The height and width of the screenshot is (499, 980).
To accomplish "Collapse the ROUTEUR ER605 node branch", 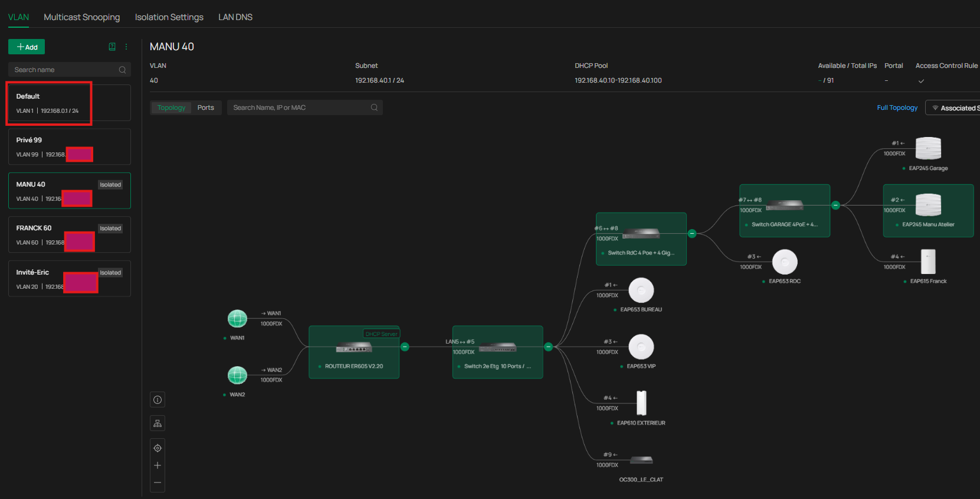I will 405,347.
